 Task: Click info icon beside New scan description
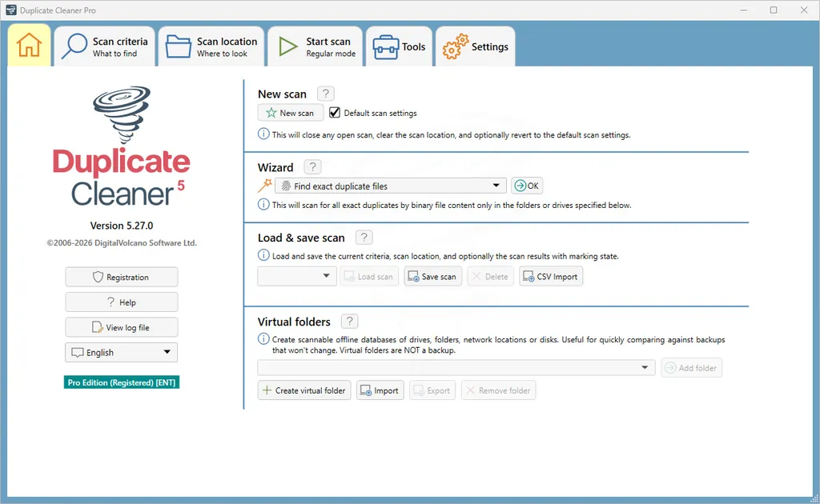[x=263, y=134]
